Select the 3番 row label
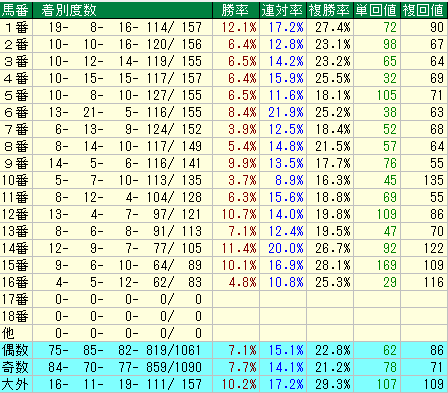 click(x=16, y=61)
